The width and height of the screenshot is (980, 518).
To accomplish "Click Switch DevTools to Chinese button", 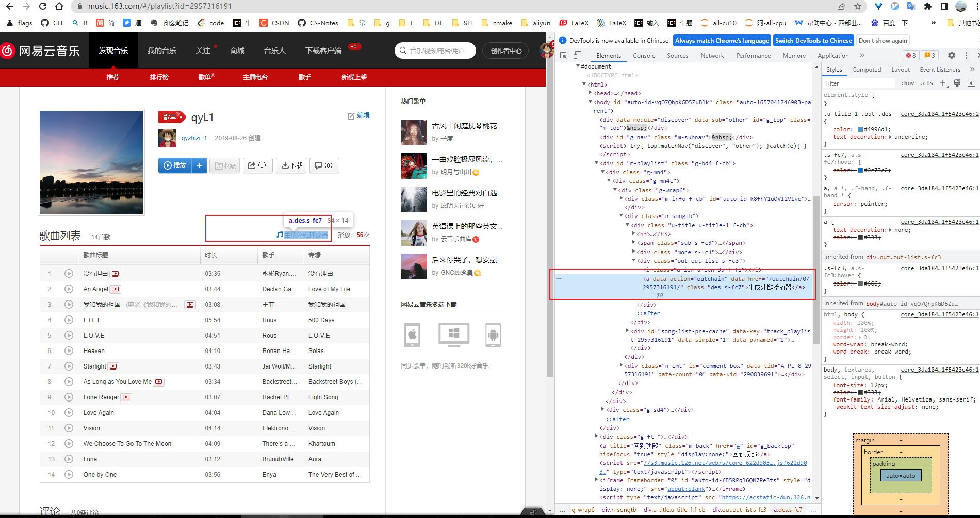I will point(813,41).
